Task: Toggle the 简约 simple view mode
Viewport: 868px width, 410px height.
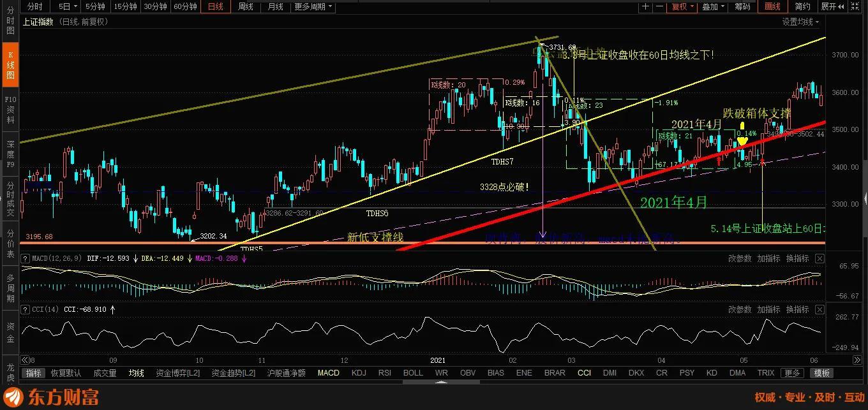Action: (802, 6)
